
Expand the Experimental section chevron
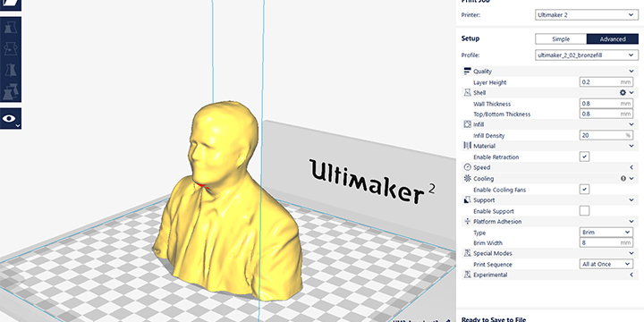click(631, 275)
